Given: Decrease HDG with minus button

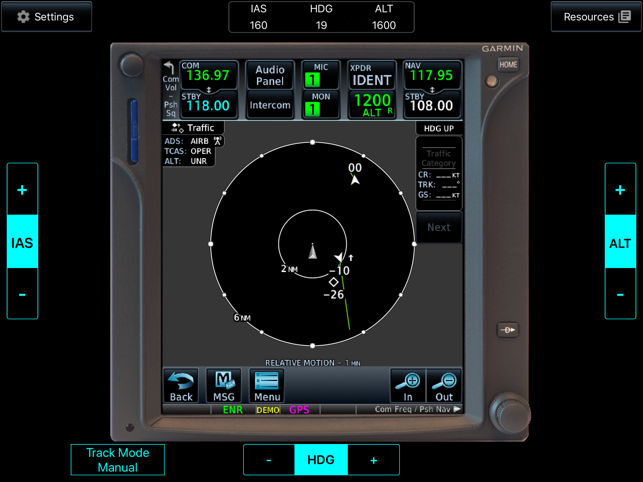Looking at the screenshot, I should pos(269,460).
